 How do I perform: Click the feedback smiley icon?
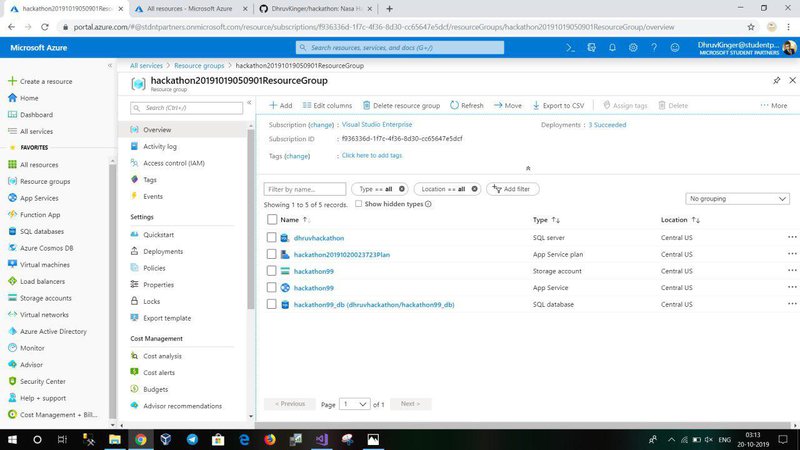[675, 47]
